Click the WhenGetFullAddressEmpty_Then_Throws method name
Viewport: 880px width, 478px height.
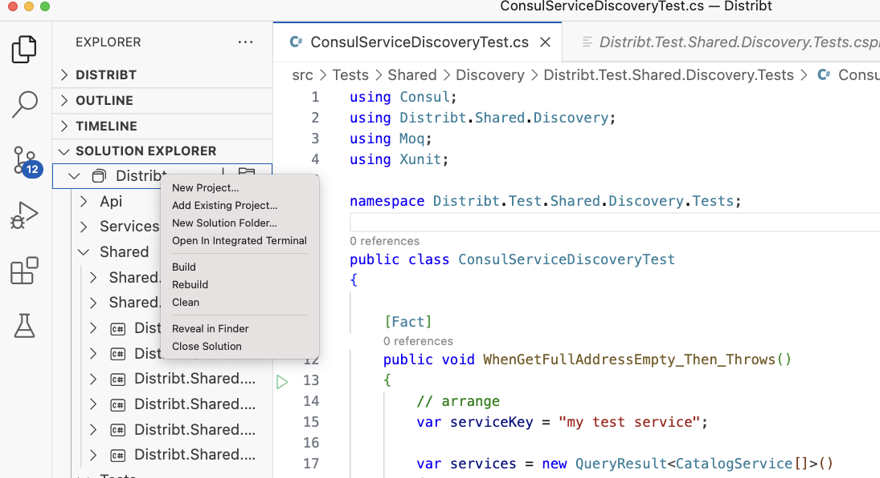pos(629,360)
